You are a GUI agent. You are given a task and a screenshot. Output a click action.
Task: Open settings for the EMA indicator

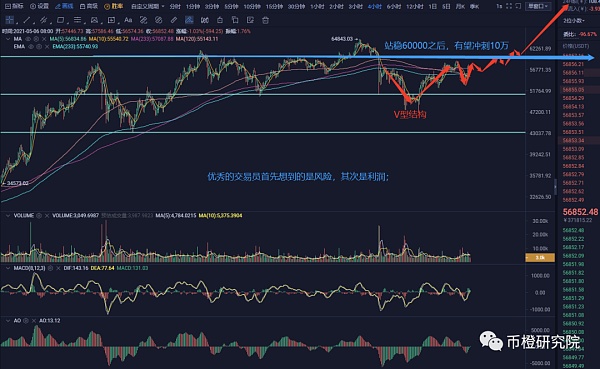click(x=39, y=46)
